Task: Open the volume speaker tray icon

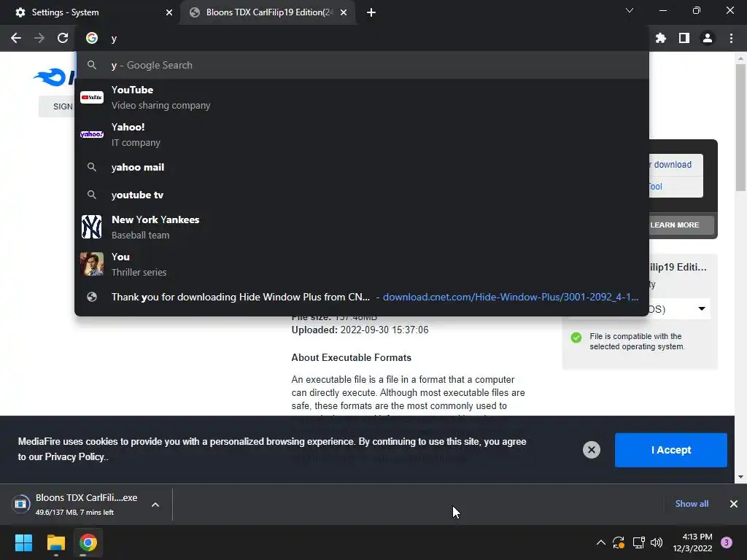Action: pos(657,542)
